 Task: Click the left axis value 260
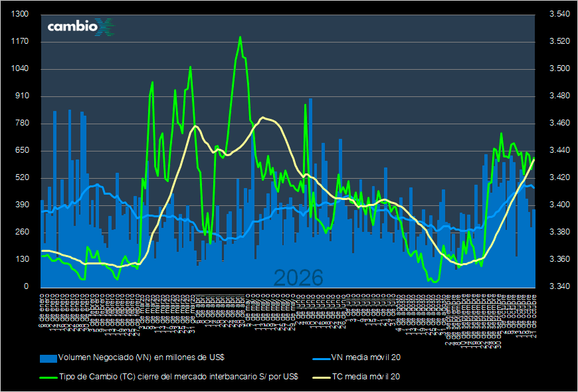(x=22, y=233)
